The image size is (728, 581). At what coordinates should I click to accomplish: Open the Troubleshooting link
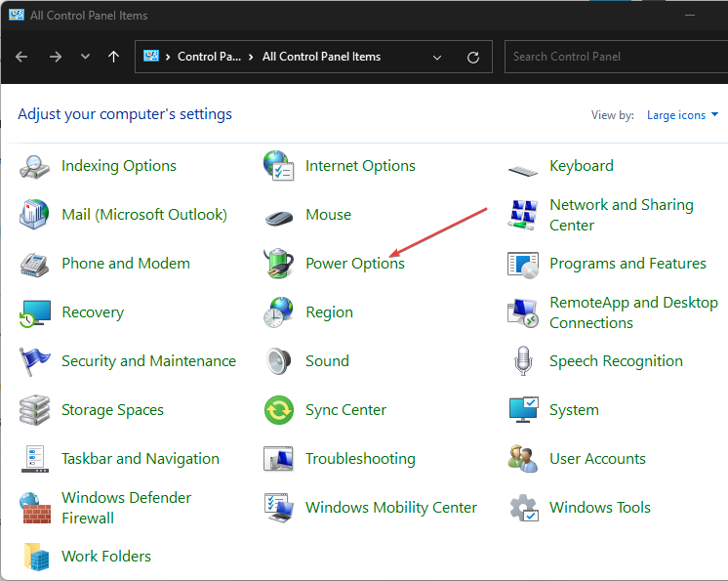click(x=360, y=459)
